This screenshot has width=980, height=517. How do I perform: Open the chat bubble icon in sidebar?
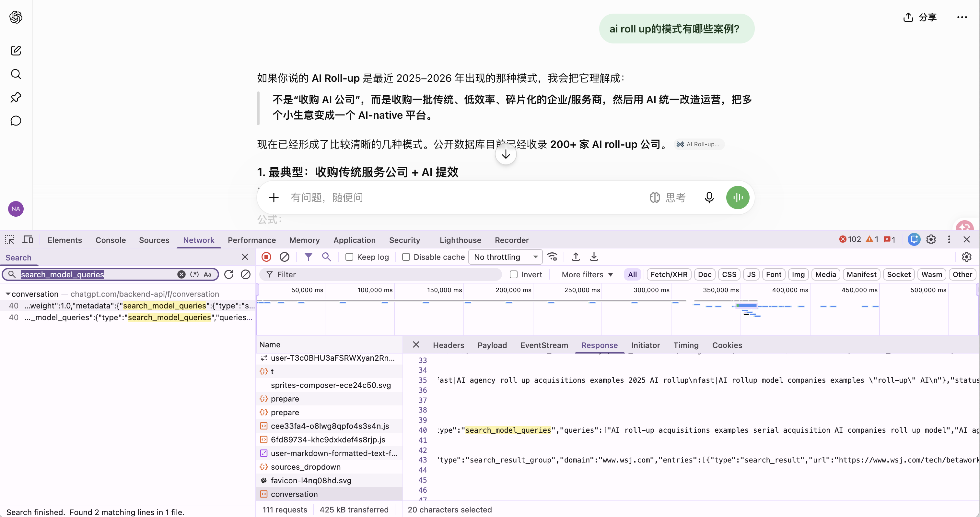[x=16, y=121]
